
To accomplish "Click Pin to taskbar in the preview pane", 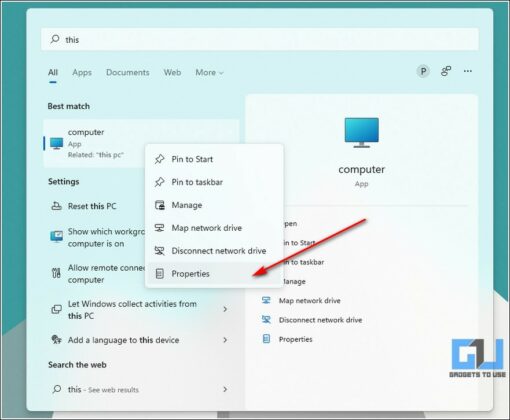I will 303,262.
